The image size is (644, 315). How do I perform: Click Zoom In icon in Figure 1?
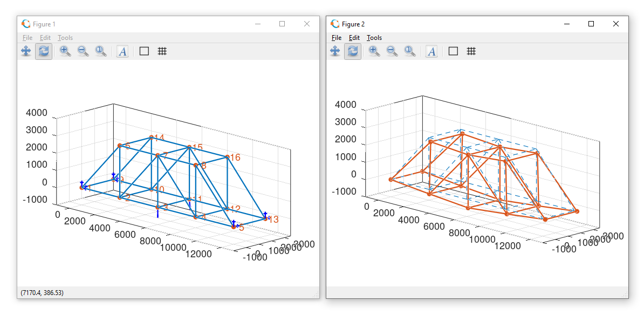[65, 51]
